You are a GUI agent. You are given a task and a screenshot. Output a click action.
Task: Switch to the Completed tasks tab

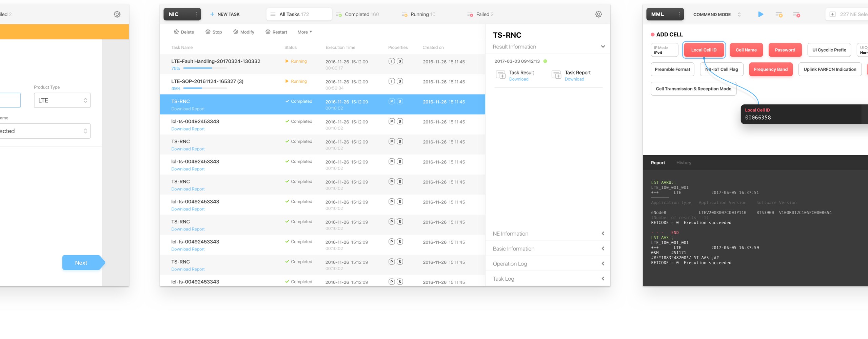pos(357,14)
